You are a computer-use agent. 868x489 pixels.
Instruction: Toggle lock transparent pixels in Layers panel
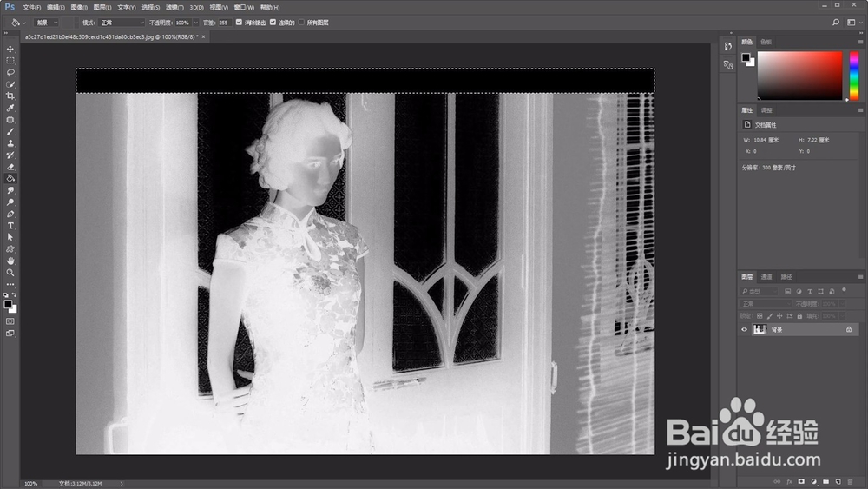pos(759,316)
